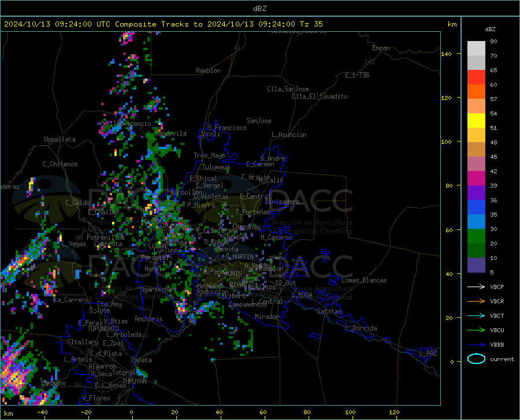
Task: Click the Encon place label
Action: point(381,48)
